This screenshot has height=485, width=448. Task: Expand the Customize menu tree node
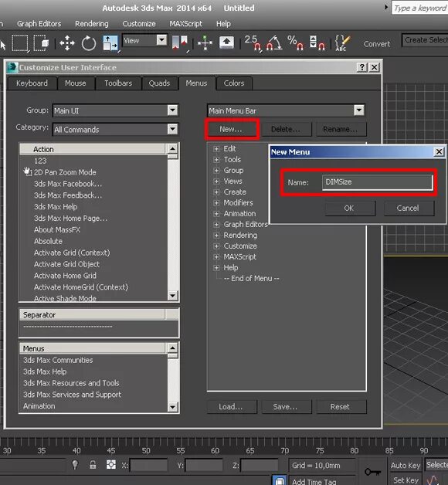(x=216, y=246)
